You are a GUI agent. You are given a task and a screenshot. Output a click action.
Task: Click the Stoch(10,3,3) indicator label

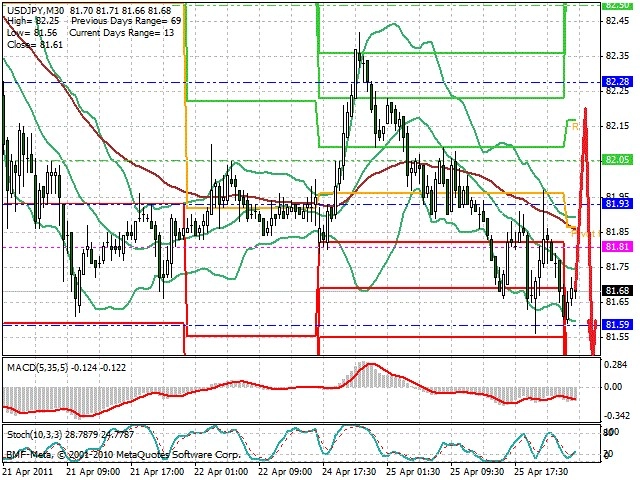tap(35, 435)
